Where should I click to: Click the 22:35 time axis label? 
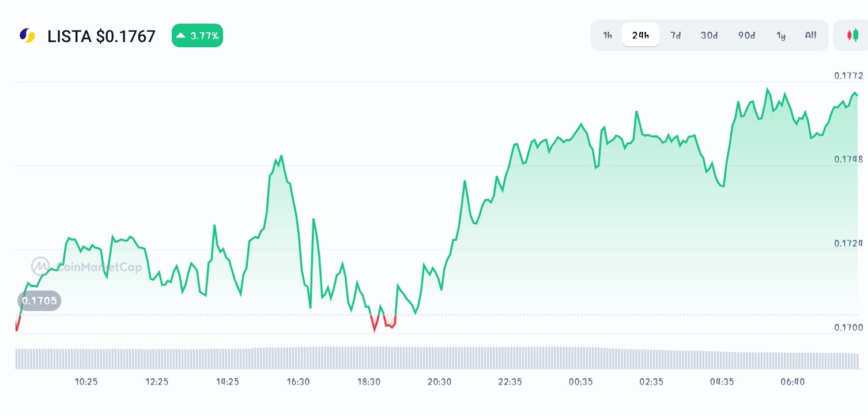(510, 382)
